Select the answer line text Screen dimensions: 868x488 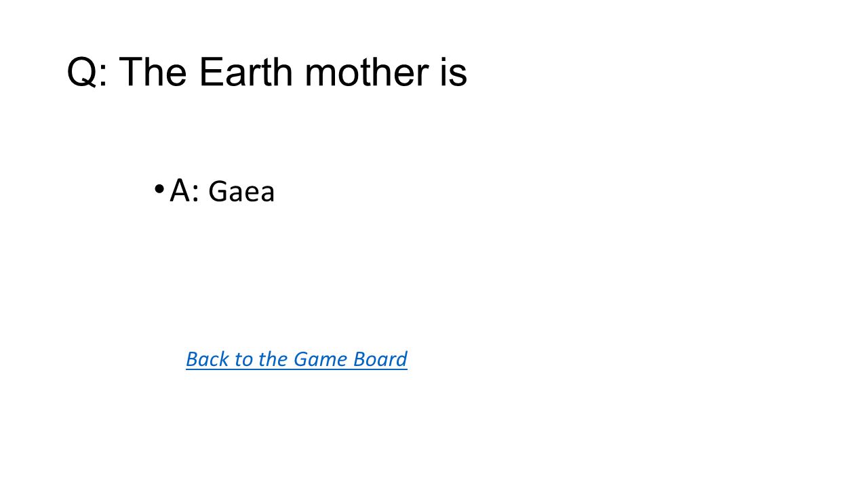(x=222, y=190)
